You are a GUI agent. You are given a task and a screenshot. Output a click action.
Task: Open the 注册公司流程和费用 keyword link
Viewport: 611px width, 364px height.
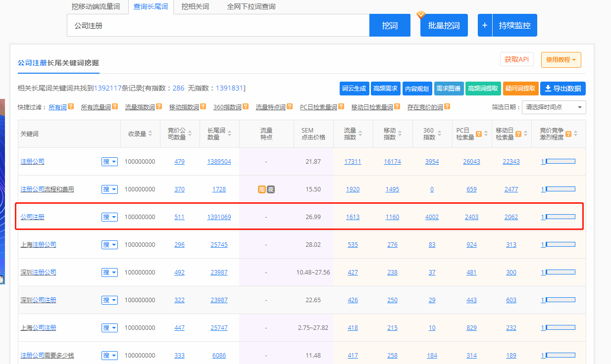point(47,189)
